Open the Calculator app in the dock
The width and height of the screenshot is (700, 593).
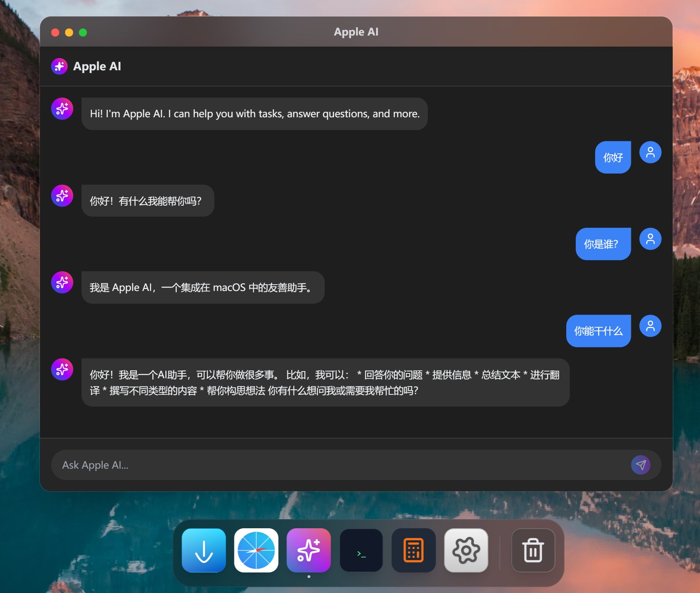[x=414, y=550]
